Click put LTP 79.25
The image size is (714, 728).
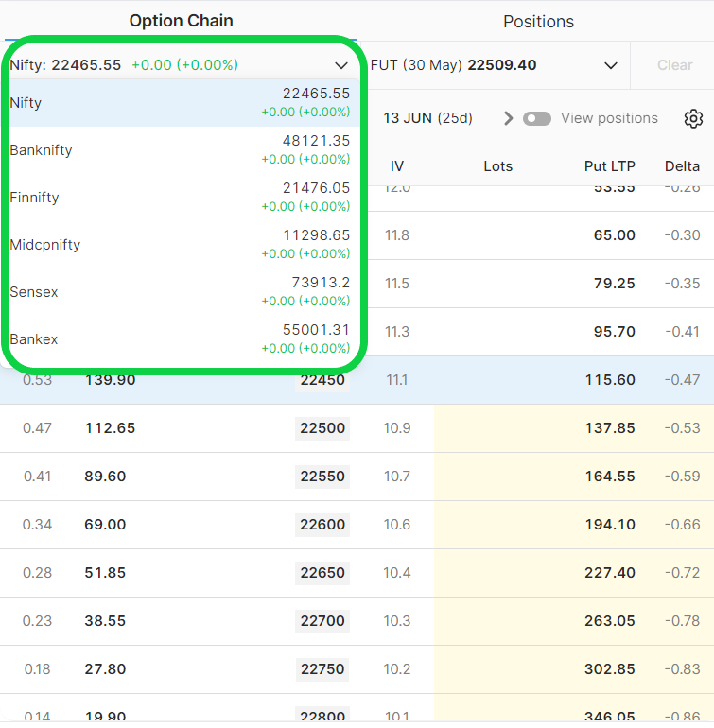click(x=614, y=284)
